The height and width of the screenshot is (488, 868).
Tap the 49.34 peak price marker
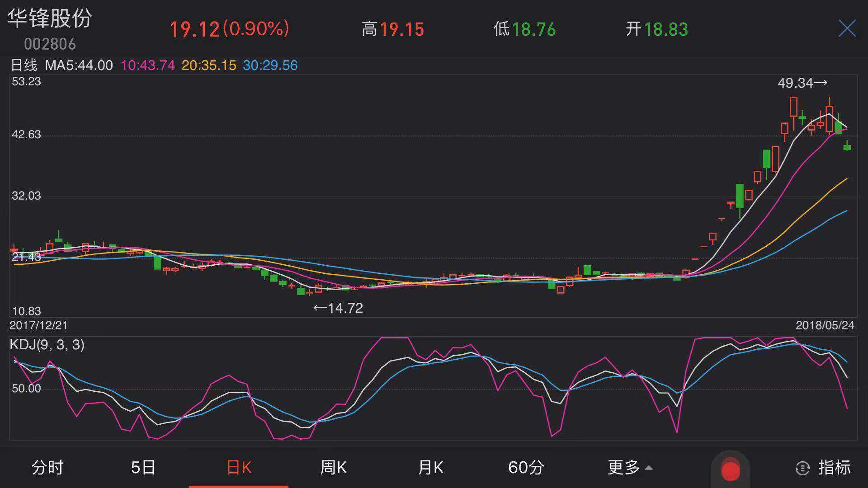pyautogui.click(x=802, y=83)
